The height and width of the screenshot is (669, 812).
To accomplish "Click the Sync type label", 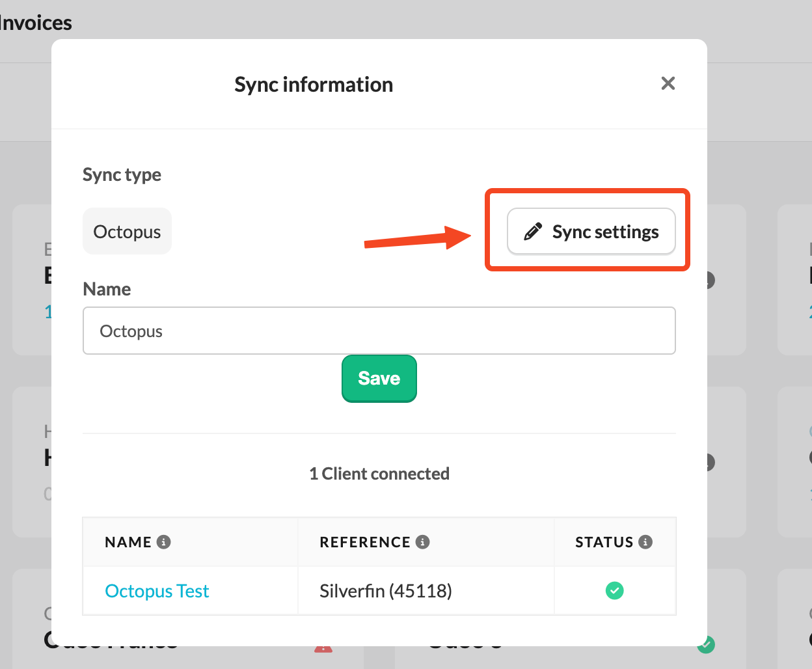I will (x=122, y=174).
